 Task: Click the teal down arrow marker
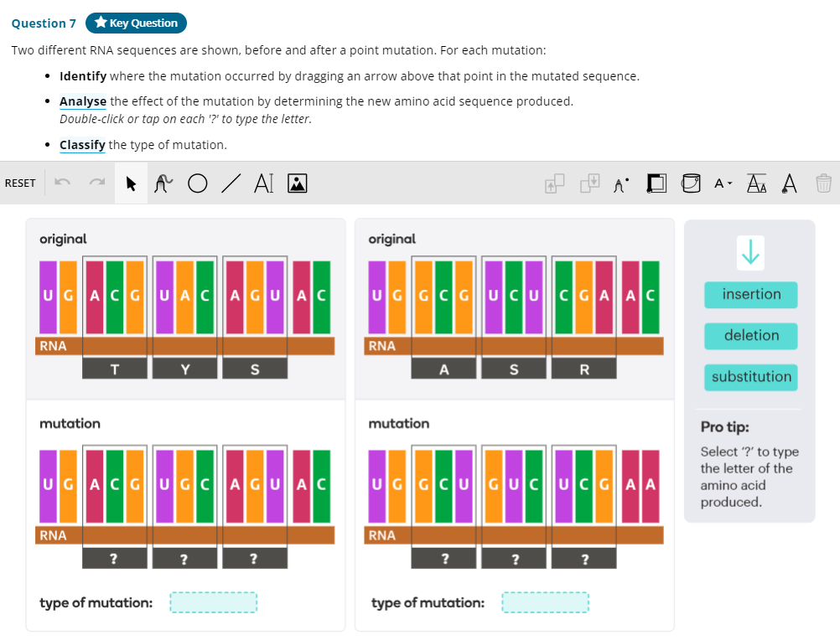(751, 251)
